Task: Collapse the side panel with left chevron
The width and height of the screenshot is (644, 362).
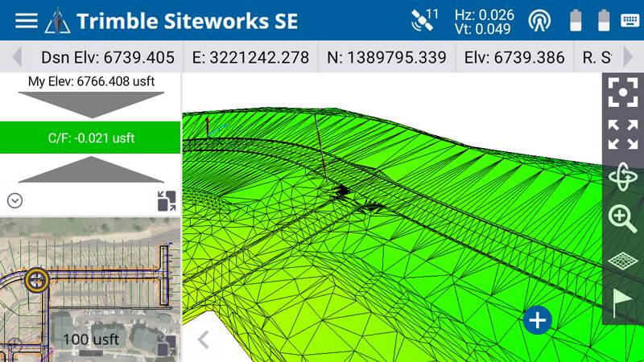Action: (x=204, y=339)
